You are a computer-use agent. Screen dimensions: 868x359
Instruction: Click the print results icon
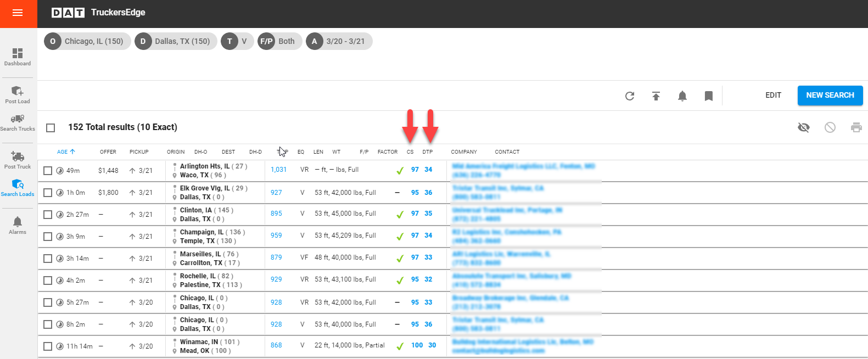point(856,127)
